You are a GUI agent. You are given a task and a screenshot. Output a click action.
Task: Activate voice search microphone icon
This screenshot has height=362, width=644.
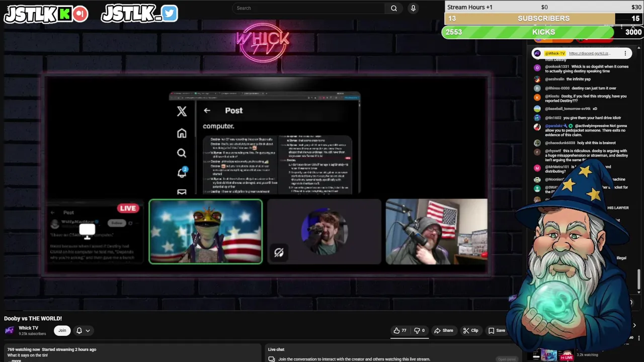[x=413, y=8]
